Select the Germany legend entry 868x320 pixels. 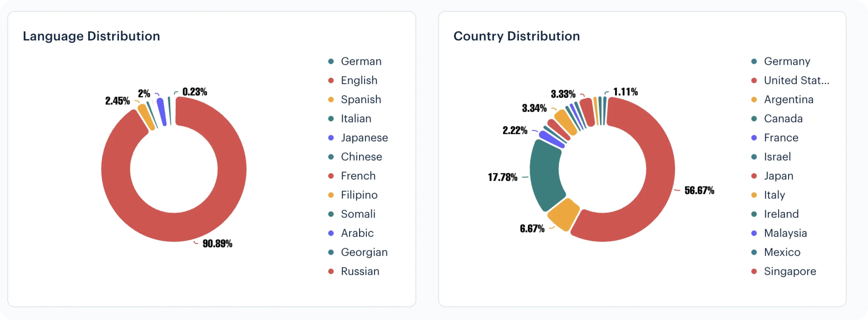click(x=787, y=61)
